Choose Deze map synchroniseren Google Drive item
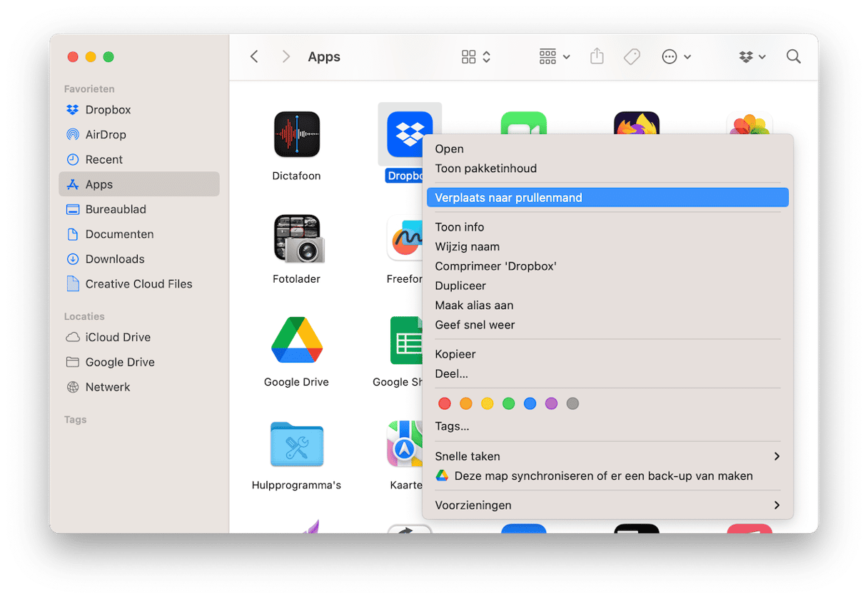 click(x=607, y=475)
